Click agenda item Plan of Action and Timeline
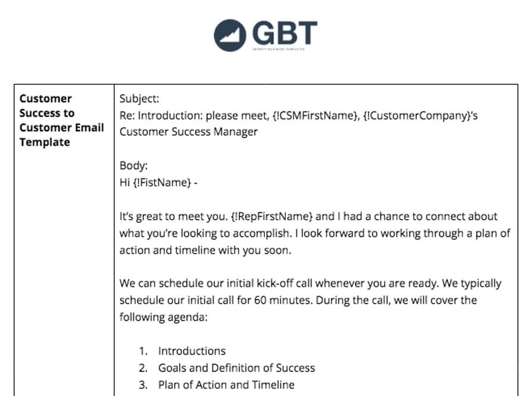The height and width of the screenshot is (396, 532). pyautogui.click(x=226, y=385)
